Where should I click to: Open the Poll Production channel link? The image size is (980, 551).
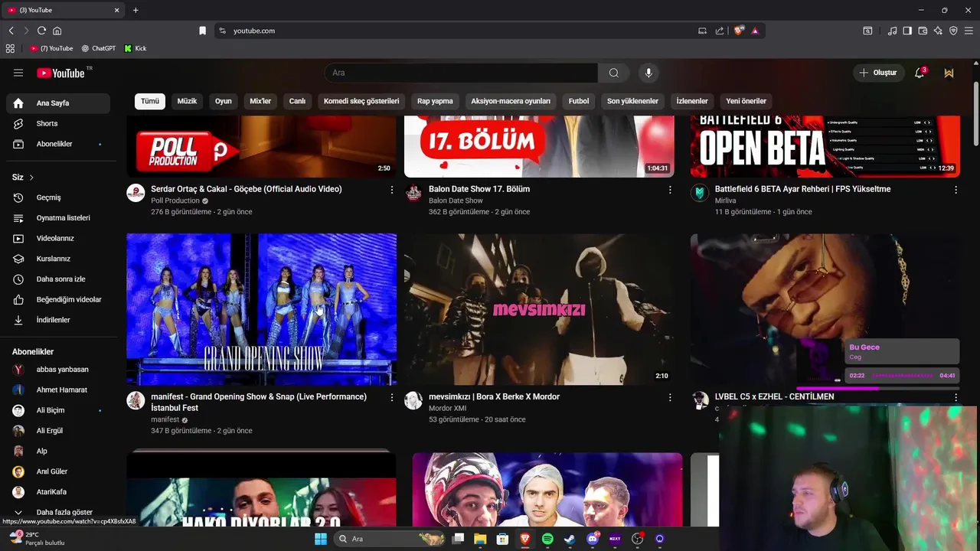click(x=175, y=201)
